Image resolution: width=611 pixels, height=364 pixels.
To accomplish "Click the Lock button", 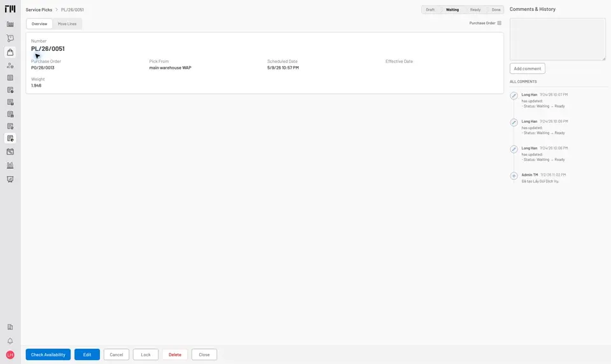I will (146, 354).
